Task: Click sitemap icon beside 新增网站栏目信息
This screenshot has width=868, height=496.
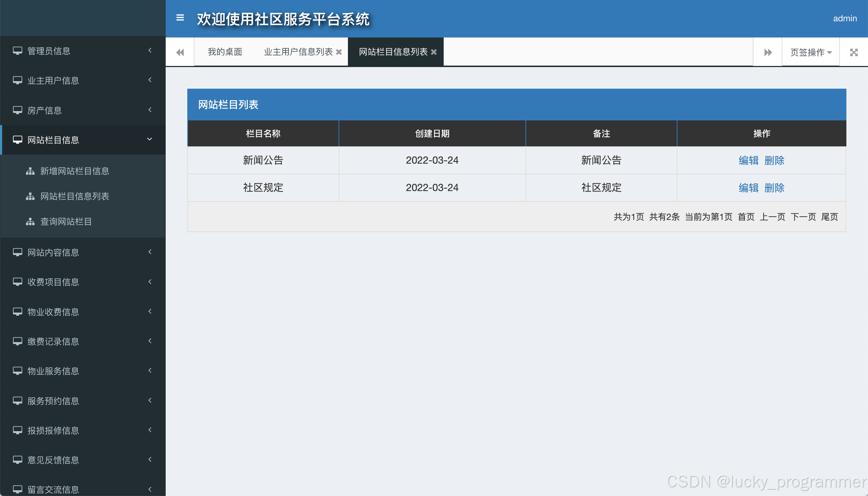Action: click(30, 171)
